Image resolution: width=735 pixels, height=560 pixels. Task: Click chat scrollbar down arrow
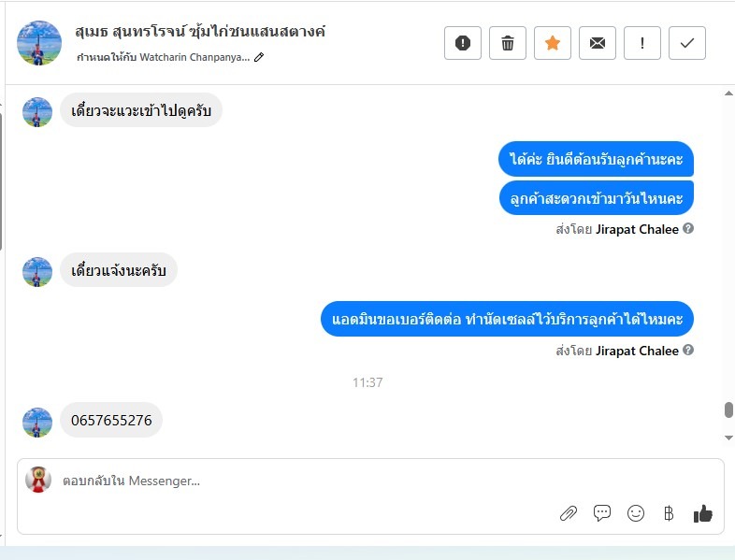pos(728,438)
